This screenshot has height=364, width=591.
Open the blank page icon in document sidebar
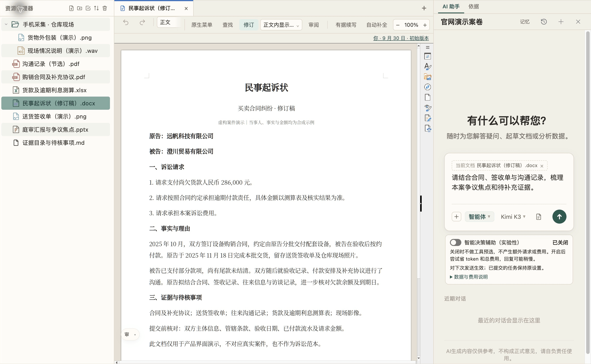click(428, 97)
